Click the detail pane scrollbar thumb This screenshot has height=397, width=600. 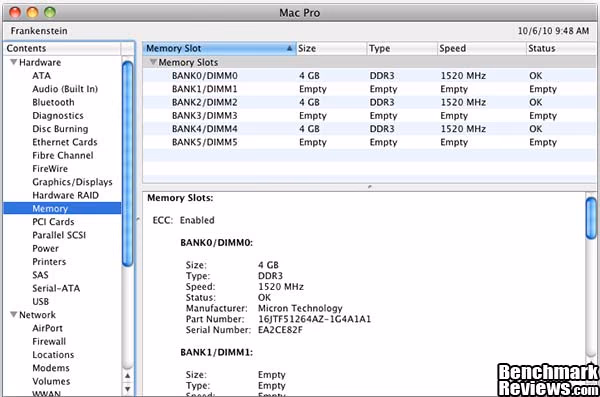[x=591, y=219]
